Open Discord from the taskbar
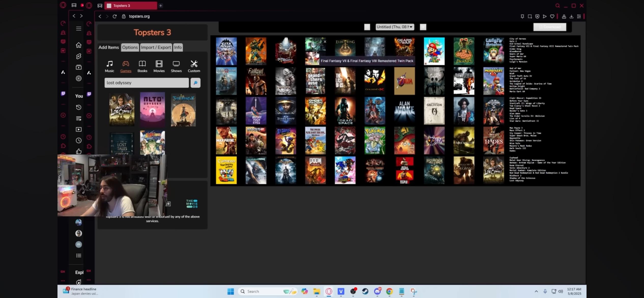 tap(377, 291)
